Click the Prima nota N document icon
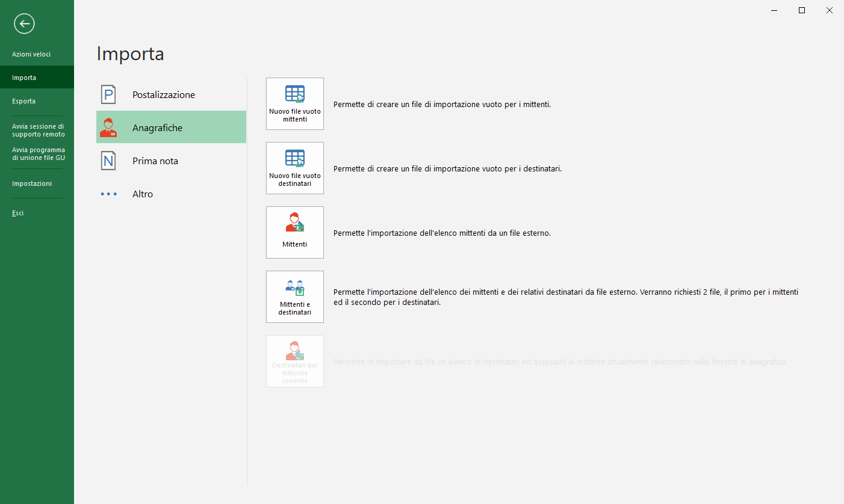Screen dimensions: 844x504 108,161
